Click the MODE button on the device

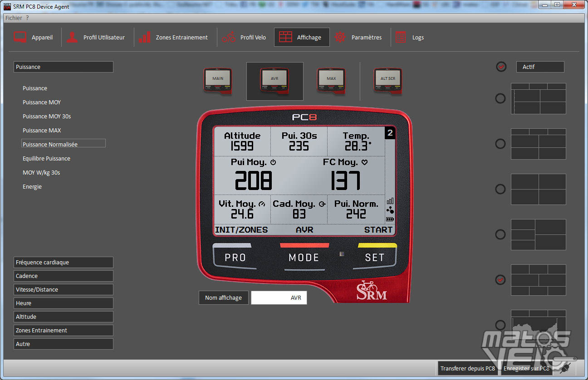(304, 257)
